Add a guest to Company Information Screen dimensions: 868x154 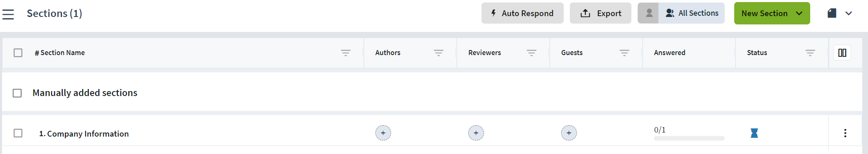(569, 133)
